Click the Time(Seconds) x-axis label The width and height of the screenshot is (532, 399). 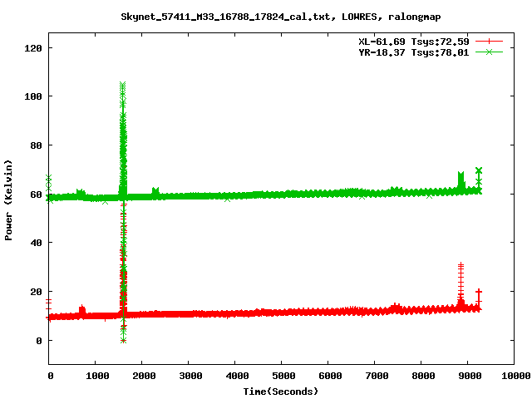click(x=281, y=392)
